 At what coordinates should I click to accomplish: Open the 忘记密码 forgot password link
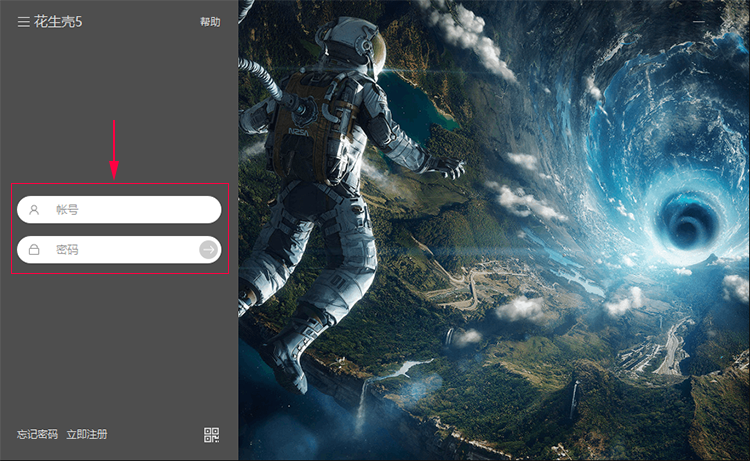point(37,434)
